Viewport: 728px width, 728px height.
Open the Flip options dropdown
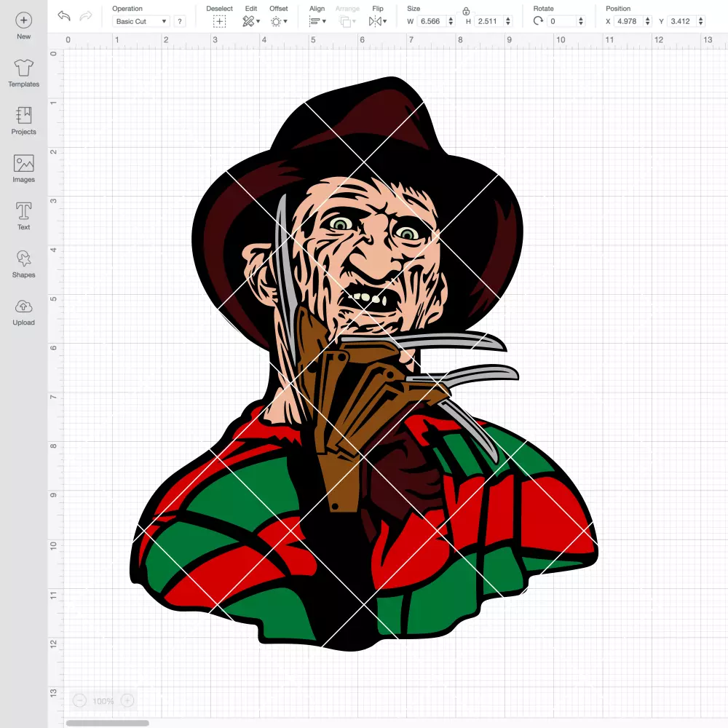click(x=378, y=21)
